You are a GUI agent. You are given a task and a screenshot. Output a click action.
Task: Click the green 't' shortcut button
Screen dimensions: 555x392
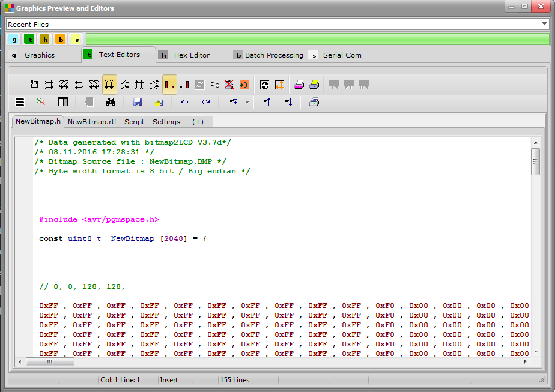30,39
